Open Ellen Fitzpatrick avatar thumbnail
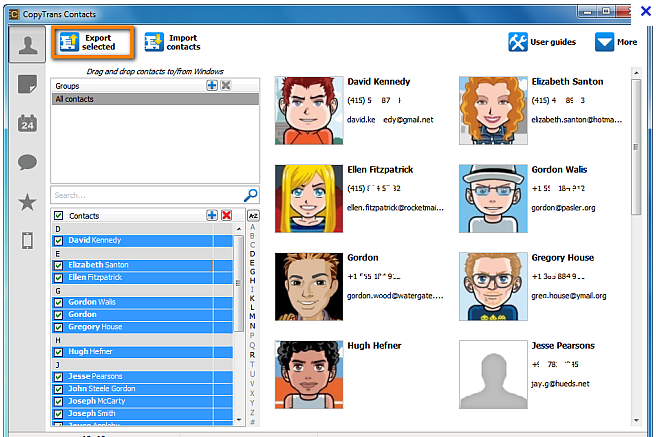 [x=309, y=199]
